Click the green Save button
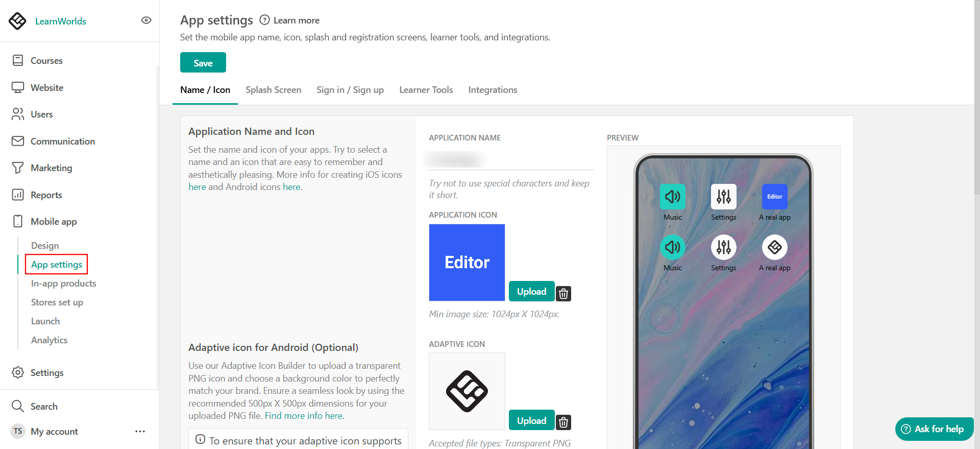 [203, 63]
